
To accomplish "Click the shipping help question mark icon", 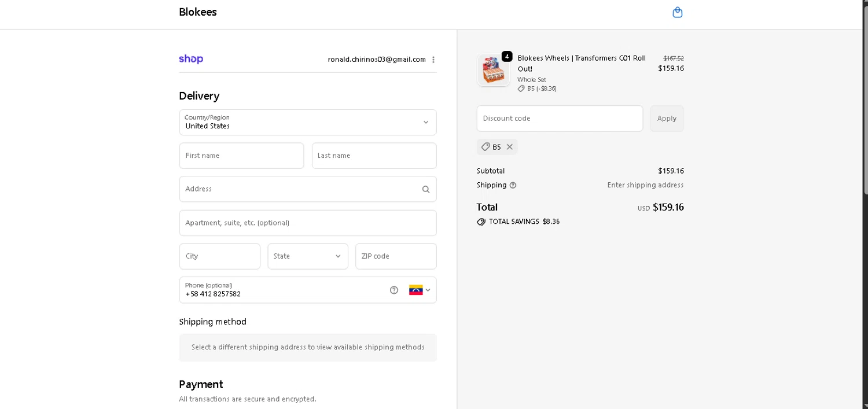I will tap(513, 185).
